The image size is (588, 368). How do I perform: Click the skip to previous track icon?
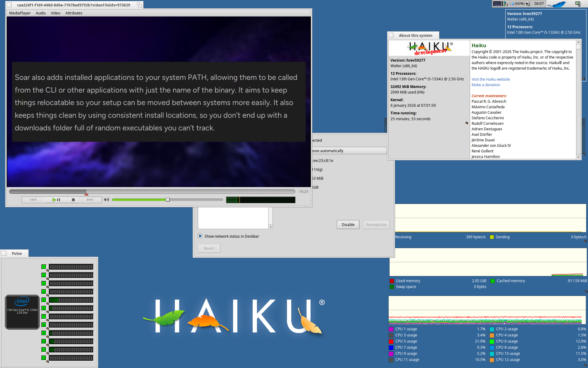pos(33,200)
